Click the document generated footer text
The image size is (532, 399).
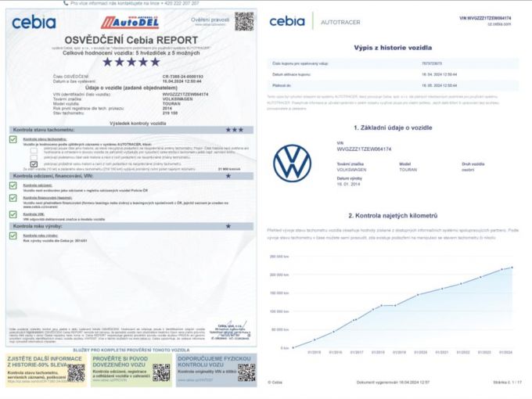(393, 383)
